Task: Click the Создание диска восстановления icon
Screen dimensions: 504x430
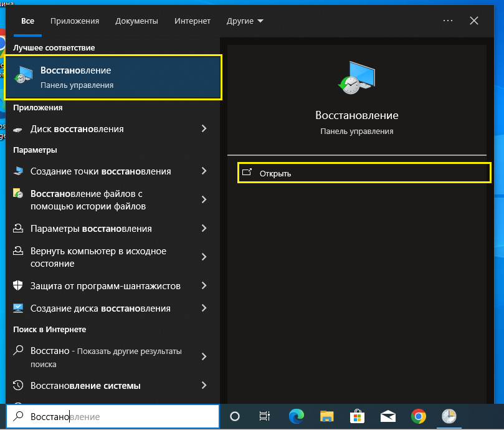Action: (x=18, y=308)
